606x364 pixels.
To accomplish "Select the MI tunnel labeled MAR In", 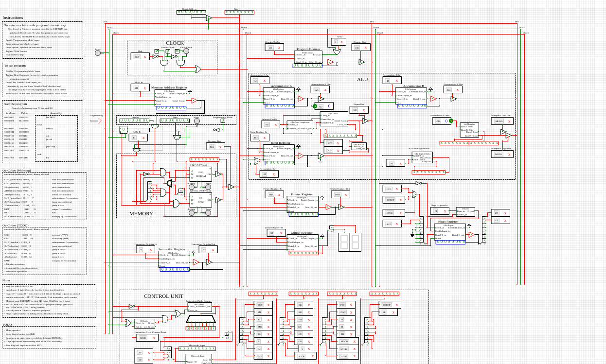I will point(140,88).
